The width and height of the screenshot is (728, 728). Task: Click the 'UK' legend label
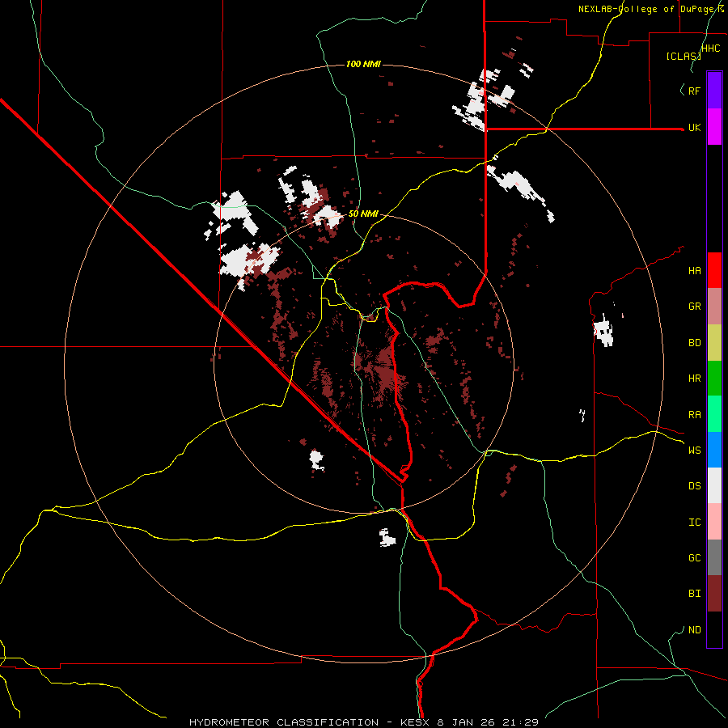(695, 127)
